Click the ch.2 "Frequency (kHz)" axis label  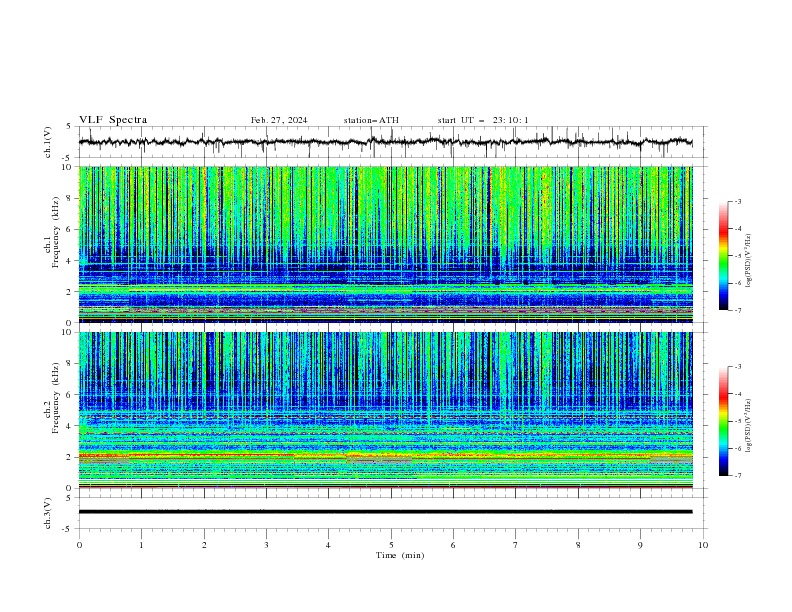coord(55,398)
